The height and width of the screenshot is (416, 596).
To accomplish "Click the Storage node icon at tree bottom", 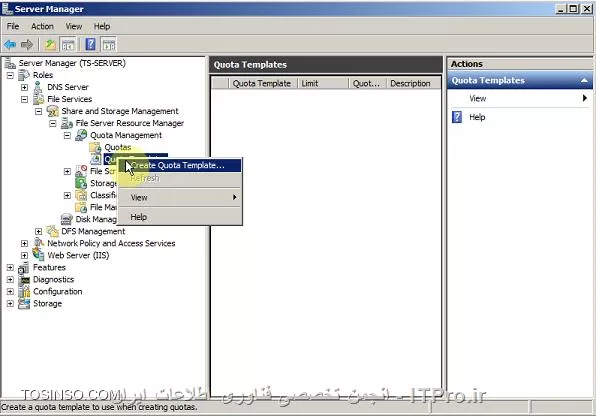I will (24, 304).
